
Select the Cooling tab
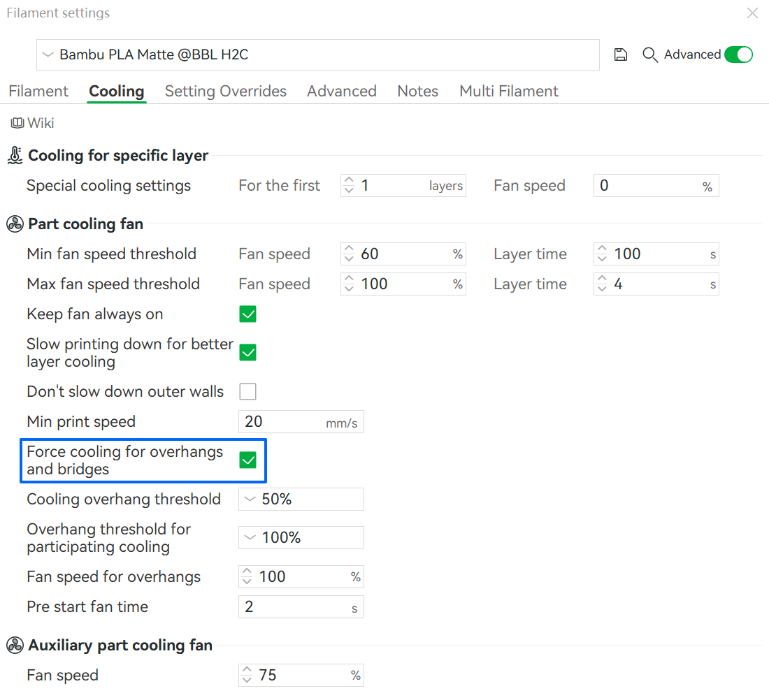[117, 92]
